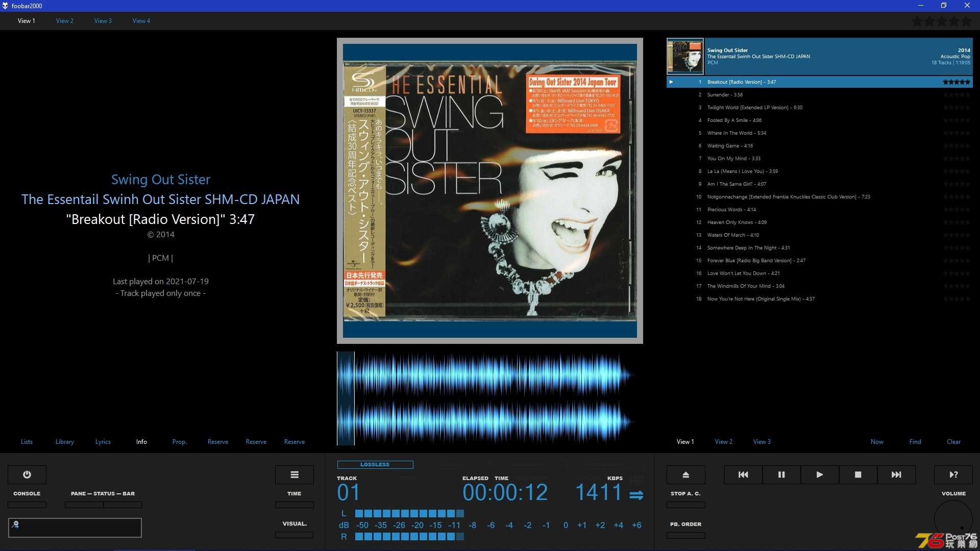Select track Twilight World [Extended LP Version]
The image size is (980, 551).
pyautogui.click(x=819, y=108)
